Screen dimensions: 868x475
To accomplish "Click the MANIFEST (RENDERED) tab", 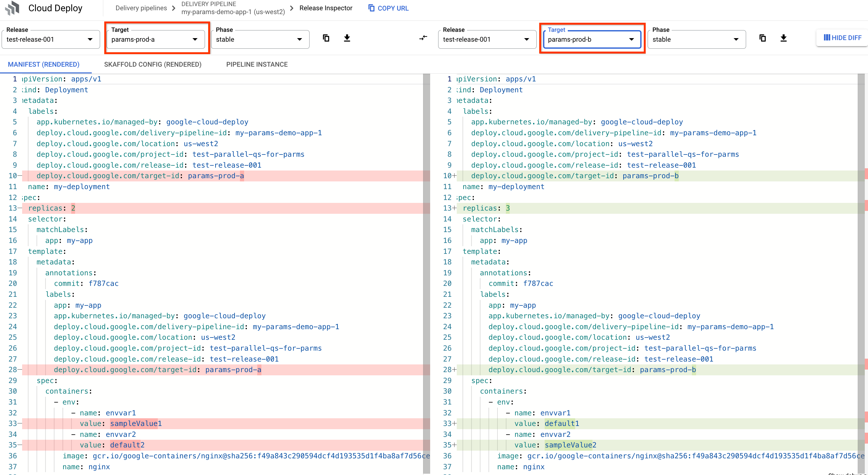I will tap(44, 64).
